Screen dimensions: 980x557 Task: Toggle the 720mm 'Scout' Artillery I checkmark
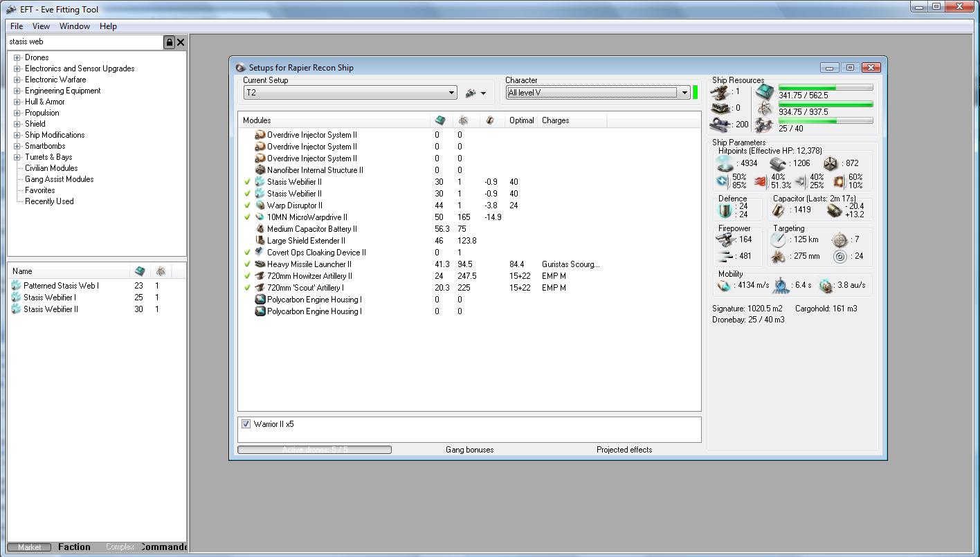coord(247,288)
